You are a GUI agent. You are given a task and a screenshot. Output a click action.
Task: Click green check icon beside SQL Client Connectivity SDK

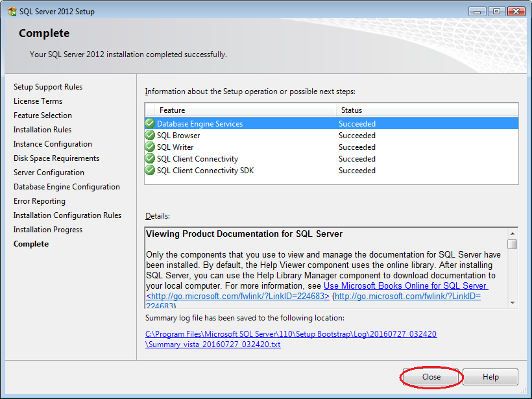click(150, 171)
